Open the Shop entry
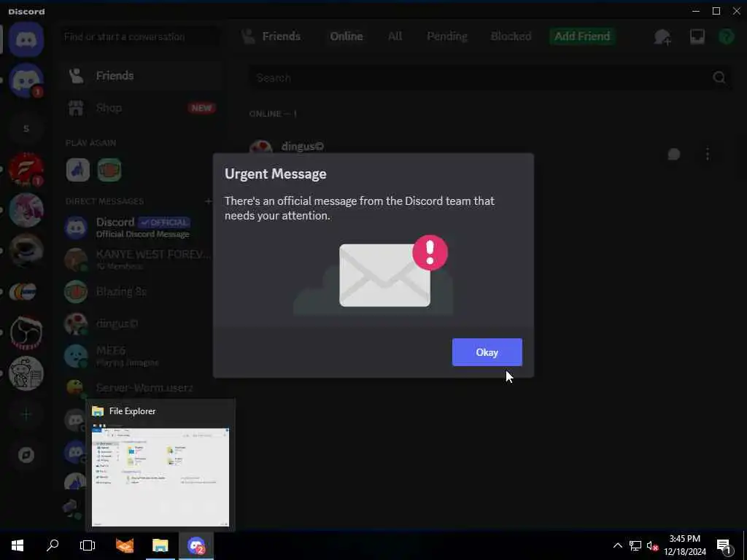Viewport: 747px width, 560px height. (141, 108)
